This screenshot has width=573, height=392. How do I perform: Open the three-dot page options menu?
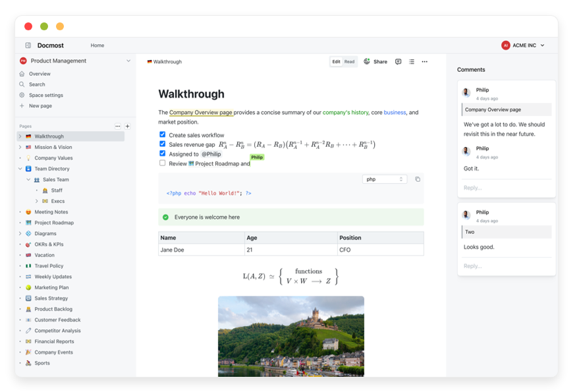click(424, 62)
